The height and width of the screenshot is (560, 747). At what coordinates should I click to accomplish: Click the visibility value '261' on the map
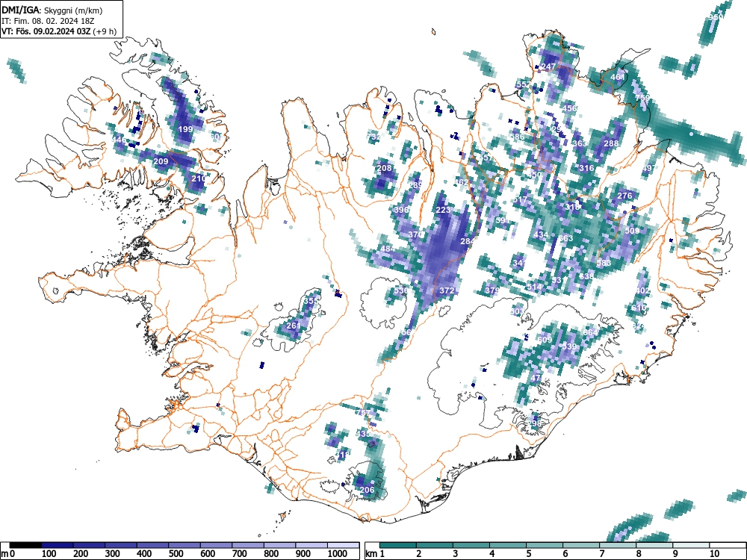click(x=294, y=326)
